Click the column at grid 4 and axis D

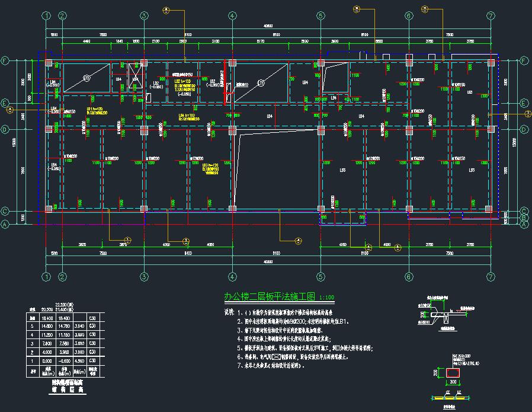point(232,129)
